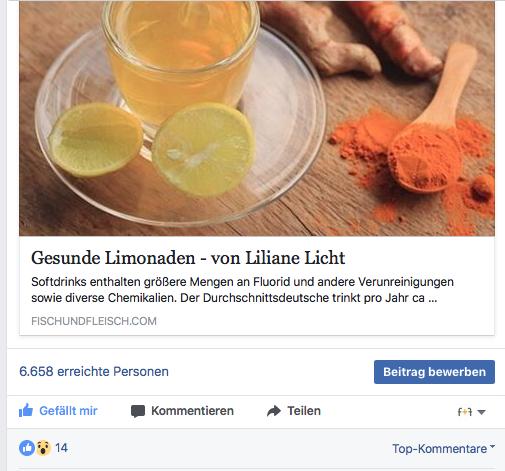Screen dimensions: 505x471
Task: Click the blue Like reaction icon
Action: pos(27,448)
